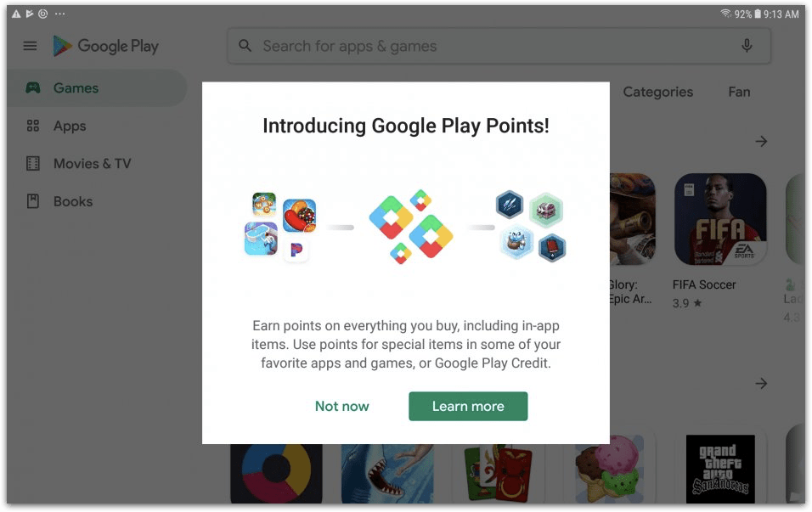Viewport: 812px width, 512px height.
Task: Expand the second row with the arrow
Action: (761, 384)
